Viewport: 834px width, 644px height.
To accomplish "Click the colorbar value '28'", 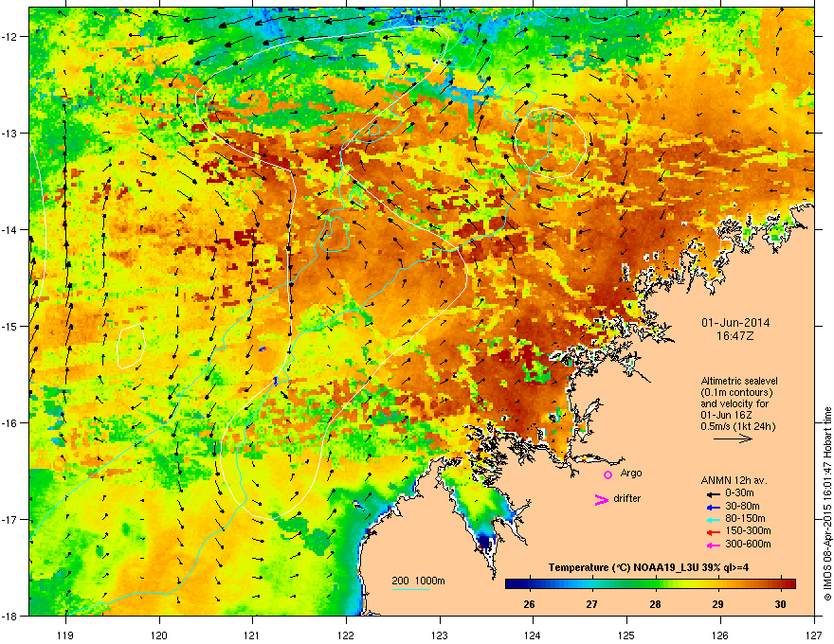I will point(655,604).
